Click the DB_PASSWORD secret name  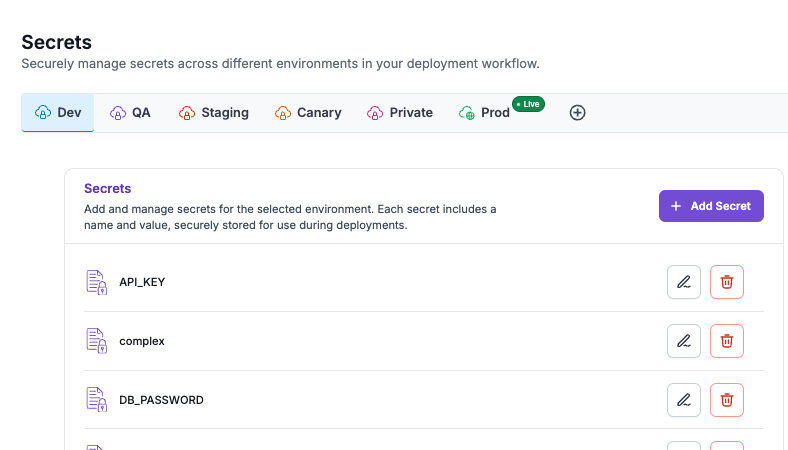click(161, 400)
